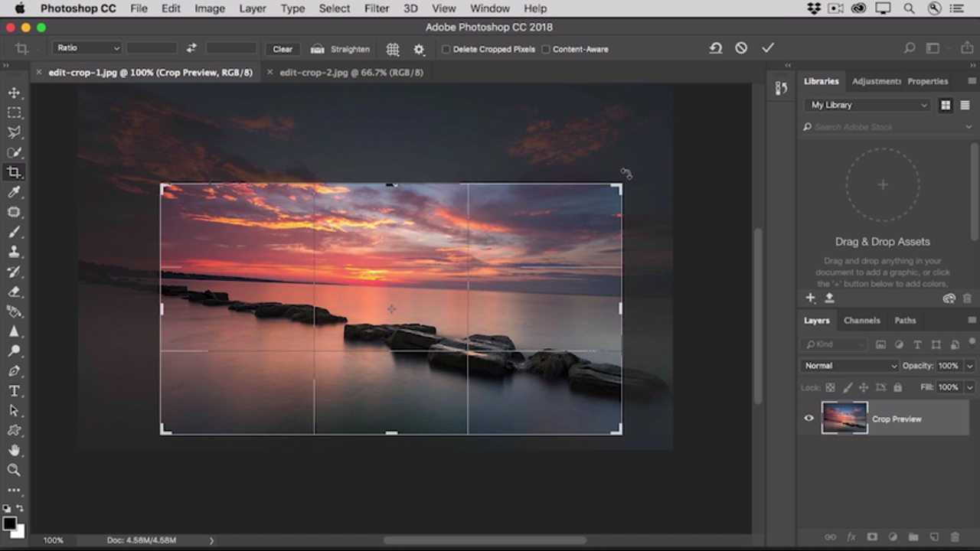The width and height of the screenshot is (980, 551).
Task: Select the Brush tool
Action: [x=14, y=232]
